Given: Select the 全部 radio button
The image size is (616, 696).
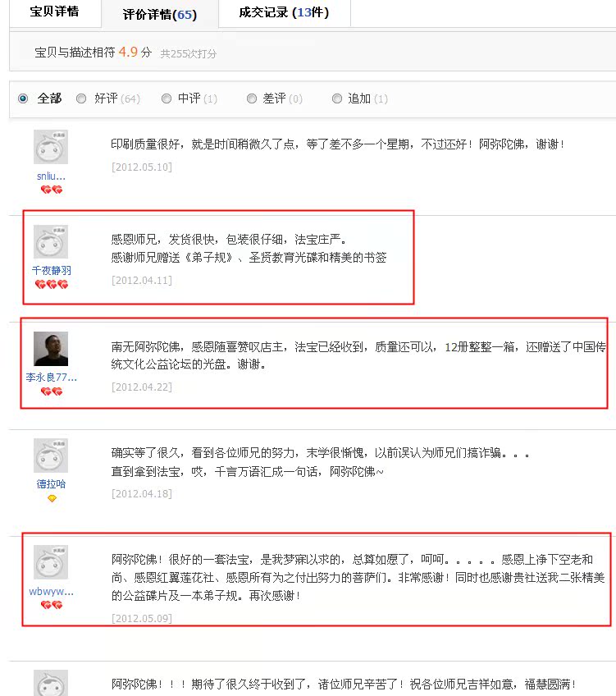Looking at the screenshot, I should pos(23,98).
